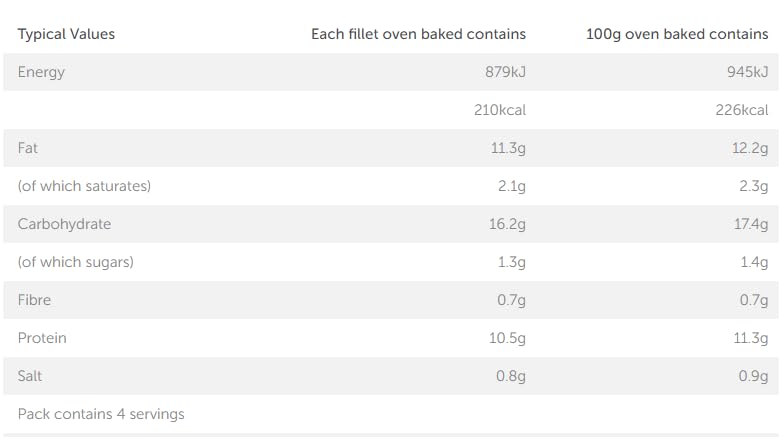This screenshot has width=783, height=437.
Task: Select the 226kcal value
Action: coord(742,110)
